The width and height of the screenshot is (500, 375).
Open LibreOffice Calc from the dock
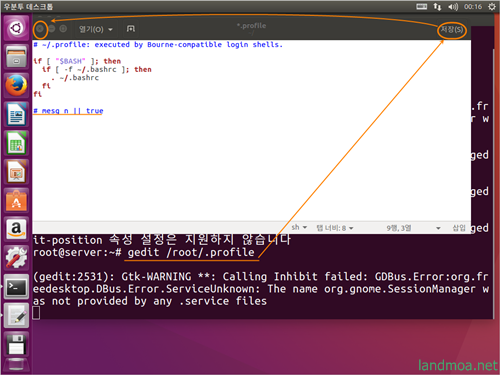point(16,143)
